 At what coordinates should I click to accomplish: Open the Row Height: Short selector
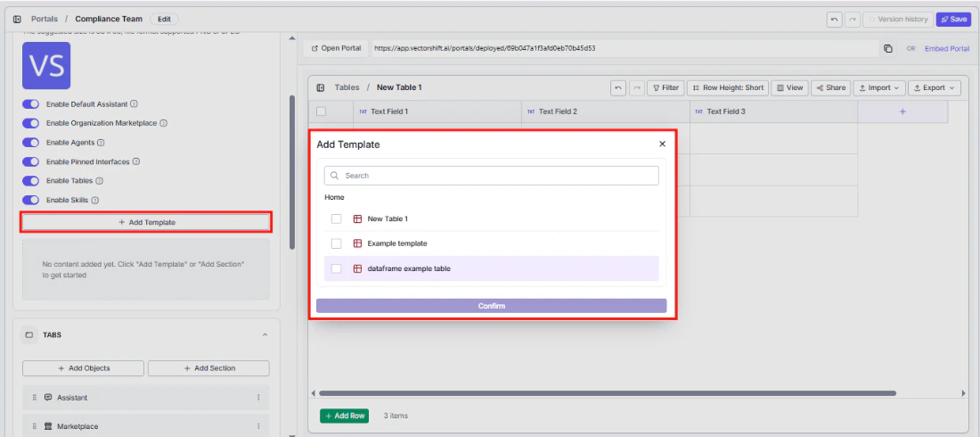point(728,87)
